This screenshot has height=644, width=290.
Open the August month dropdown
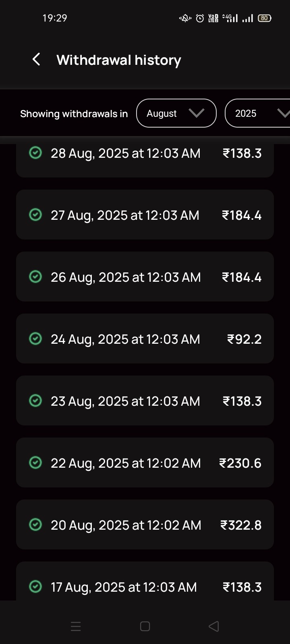(x=176, y=114)
